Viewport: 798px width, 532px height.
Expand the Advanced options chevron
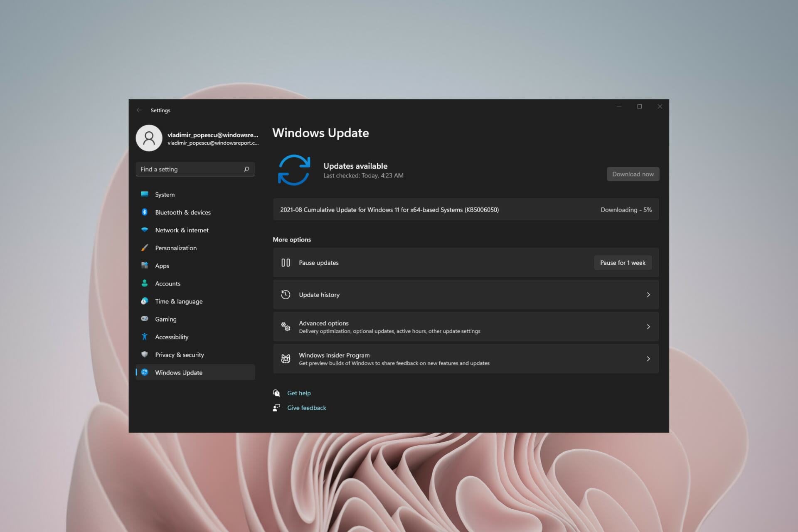pyautogui.click(x=648, y=327)
